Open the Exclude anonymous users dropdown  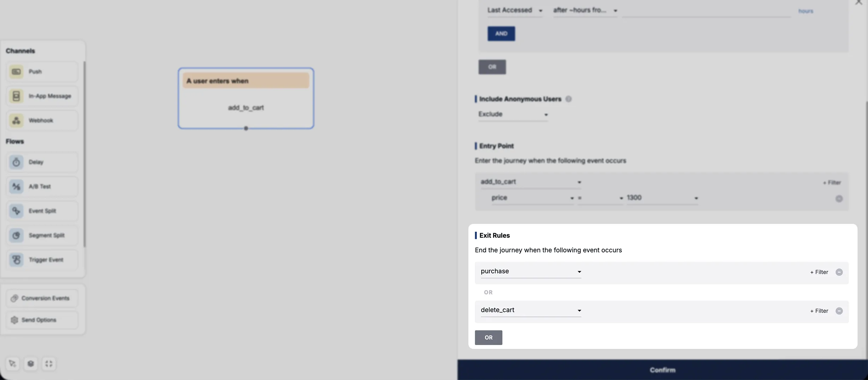point(513,114)
